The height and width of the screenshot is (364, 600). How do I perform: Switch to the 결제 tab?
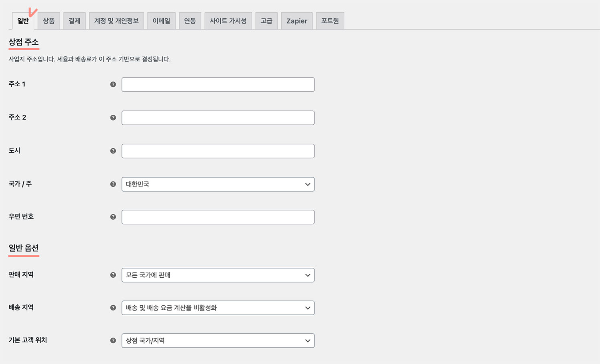click(x=74, y=21)
